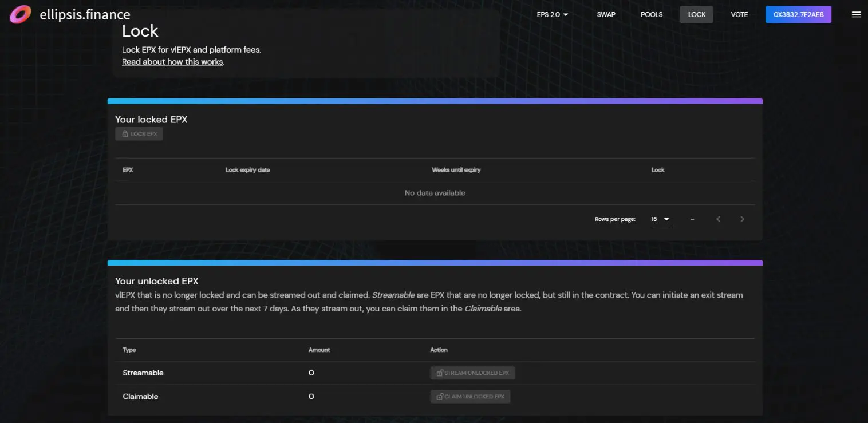Click the Type column header
The width and height of the screenshot is (868, 423).
129,350
